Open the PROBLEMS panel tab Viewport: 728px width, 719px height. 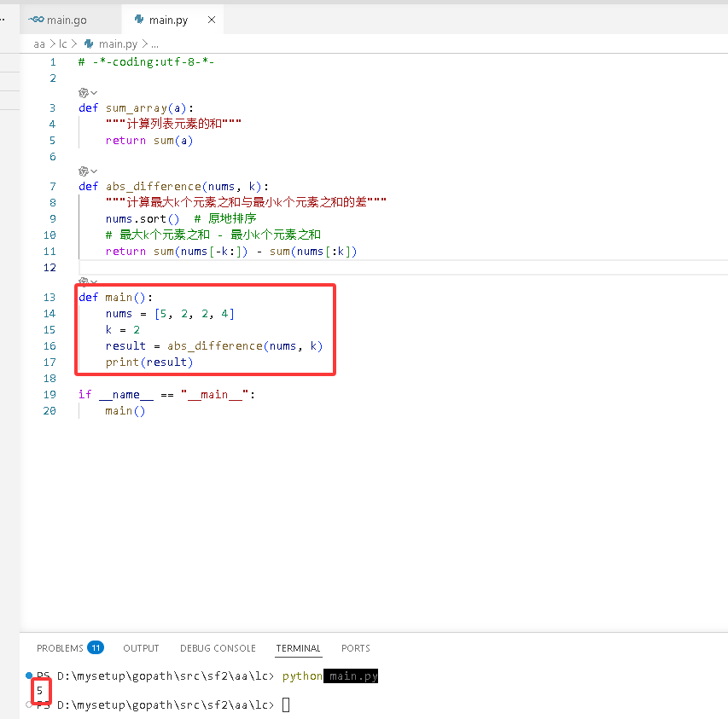pos(60,648)
